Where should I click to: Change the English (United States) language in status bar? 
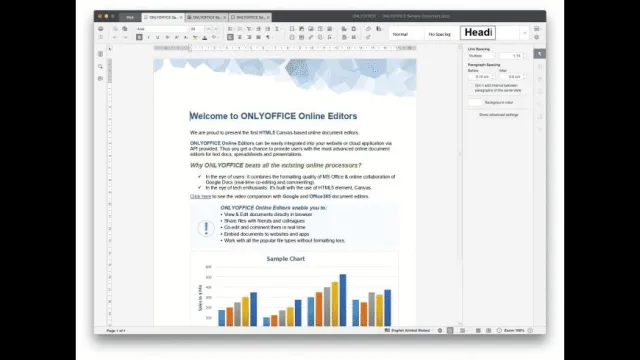click(410, 331)
